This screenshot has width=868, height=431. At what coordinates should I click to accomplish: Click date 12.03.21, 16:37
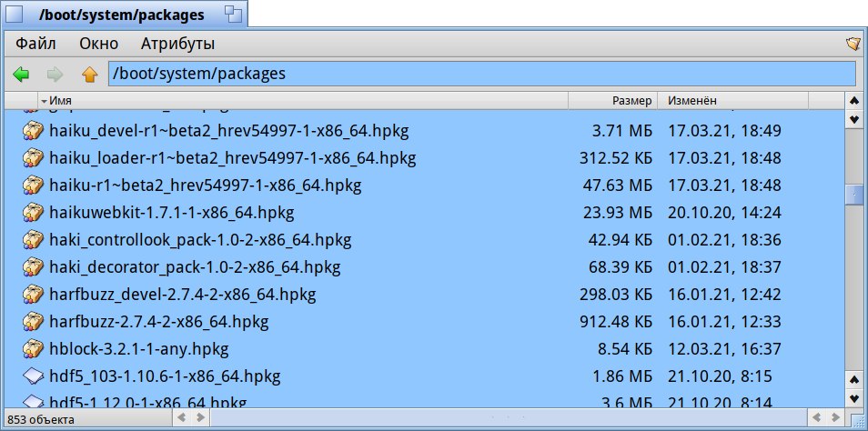pos(724,349)
